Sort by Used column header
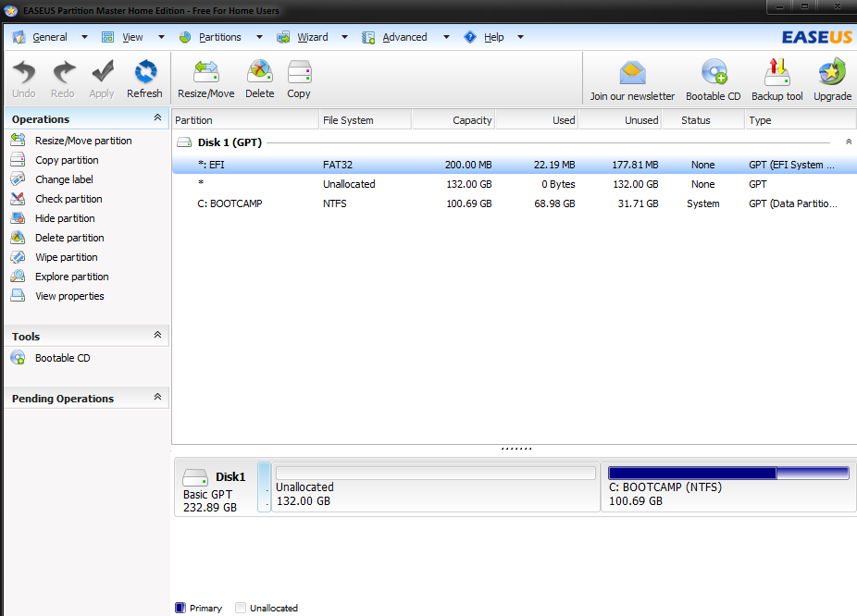 [x=537, y=120]
